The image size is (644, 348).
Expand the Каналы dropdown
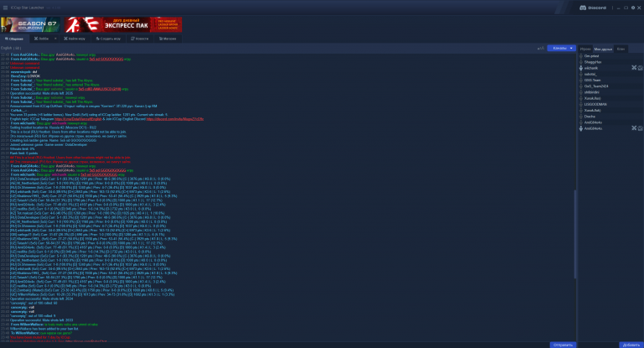[x=562, y=49]
